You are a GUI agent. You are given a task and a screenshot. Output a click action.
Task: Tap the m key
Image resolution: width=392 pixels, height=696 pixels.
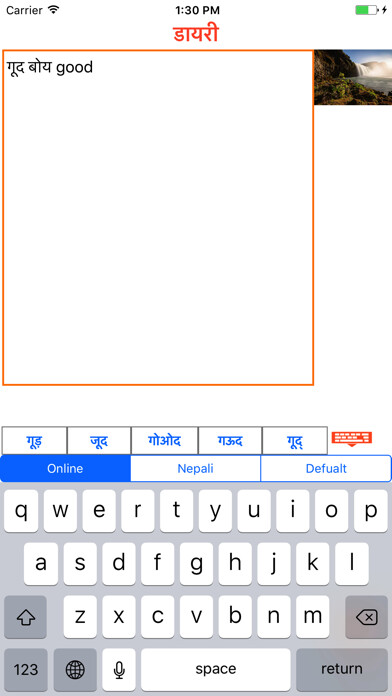click(313, 617)
